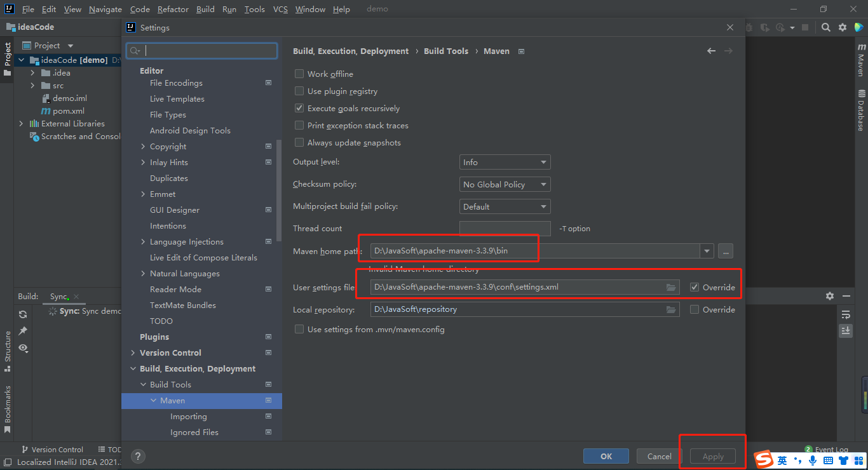Hide the Build panel with minus icon
The height and width of the screenshot is (470, 868).
pyautogui.click(x=846, y=296)
